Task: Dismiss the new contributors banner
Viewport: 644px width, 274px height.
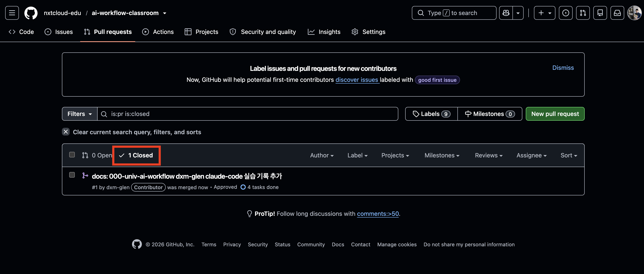Action: pyautogui.click(x=563, y=68)
